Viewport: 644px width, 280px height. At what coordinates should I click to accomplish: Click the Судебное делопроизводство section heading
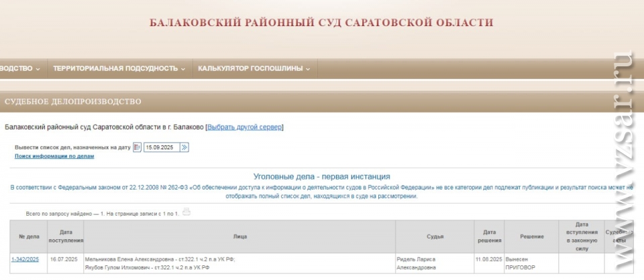pyautogui.click(x=73, y=102)
